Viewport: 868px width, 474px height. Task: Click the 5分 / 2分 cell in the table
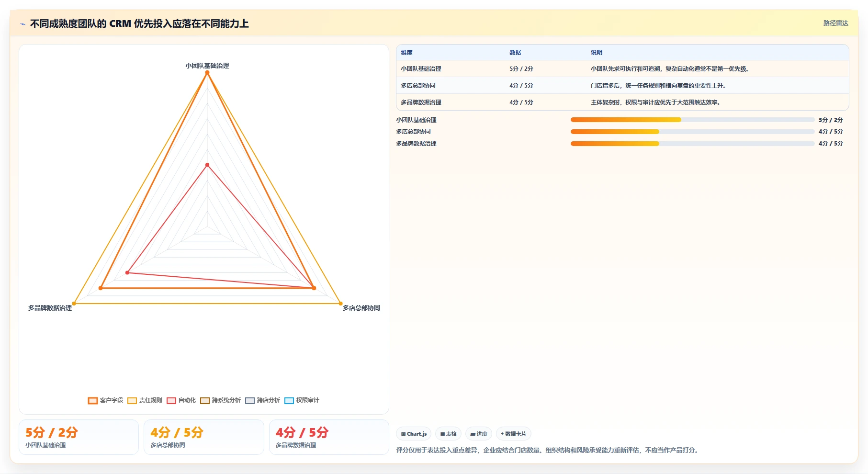(x=521, y=69)
